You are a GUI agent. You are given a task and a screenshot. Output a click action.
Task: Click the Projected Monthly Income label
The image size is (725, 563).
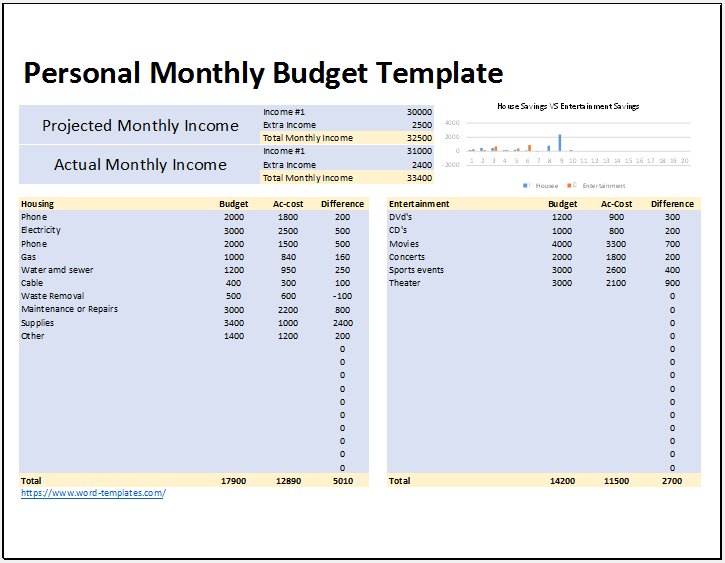(x=140, y=126)
